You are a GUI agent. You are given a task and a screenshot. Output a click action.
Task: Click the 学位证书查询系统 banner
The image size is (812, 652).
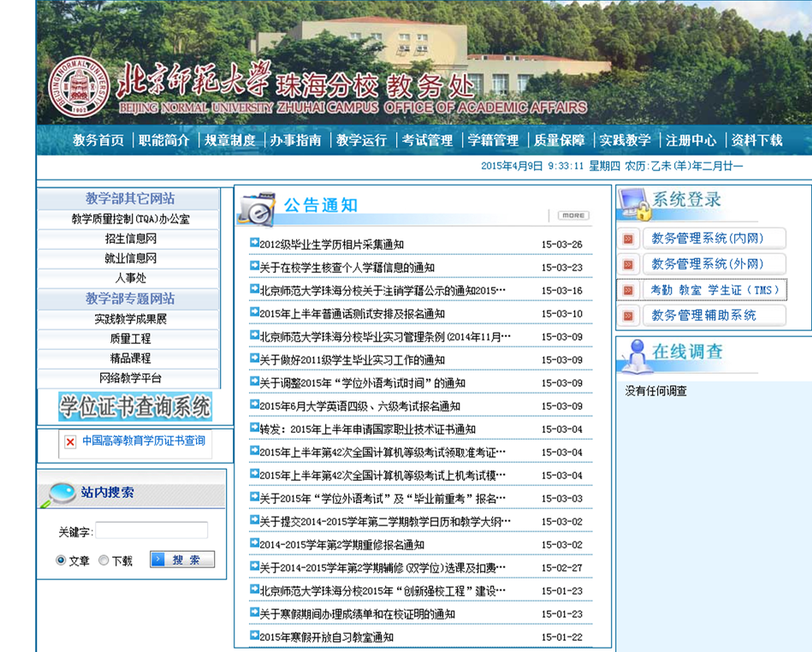click(135, 406)
